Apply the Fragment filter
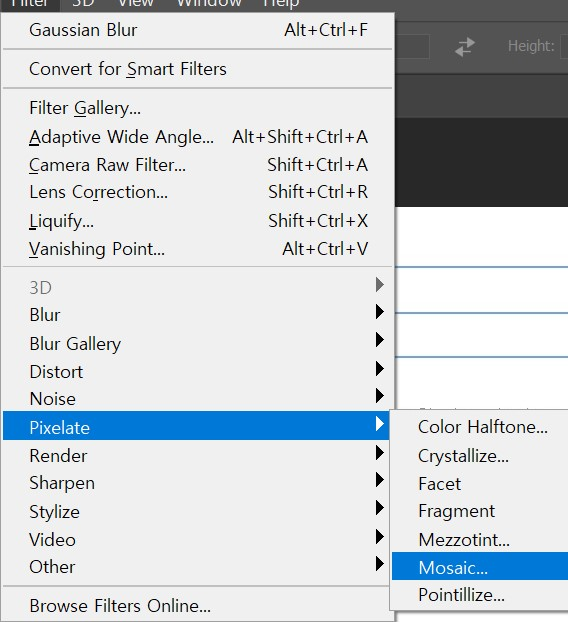Viewport: 568px width, 622px height. point(480,511)
